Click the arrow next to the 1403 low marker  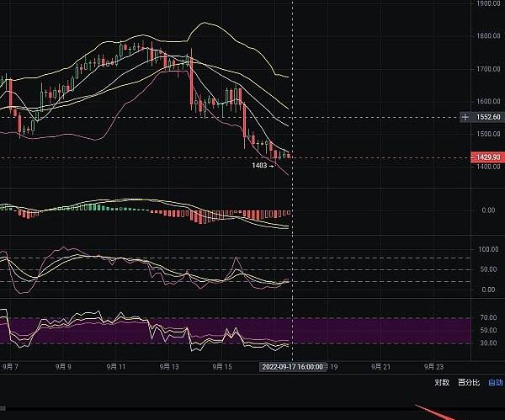pos(272,166)
